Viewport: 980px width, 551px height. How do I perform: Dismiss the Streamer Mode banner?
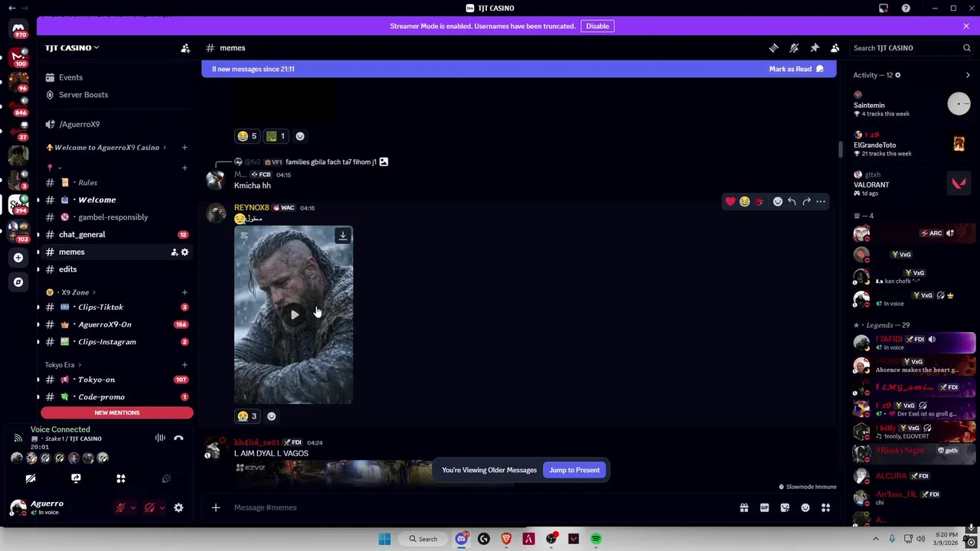point(966,26)
